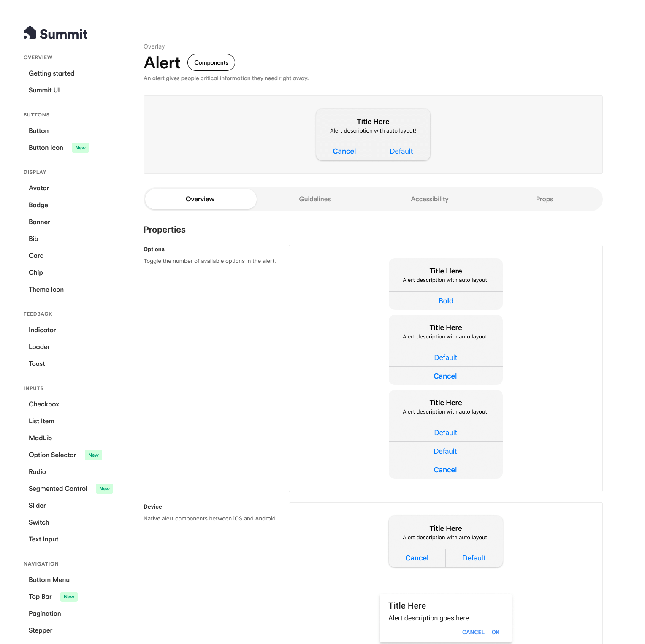Click OK in the Android alert
Screen dimensions: 645x644
coord(496,632)
